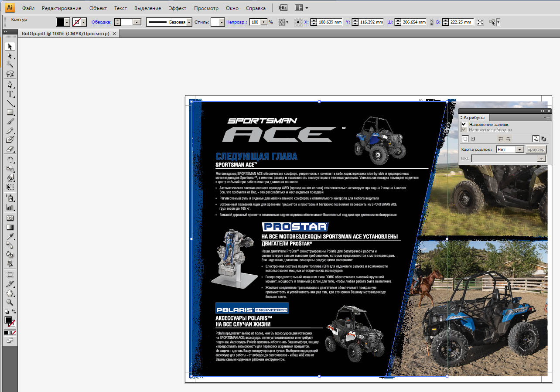This screenshot has height=392, width=560.
Task: Choose the Eraser tool
Action: tap(10, 149)
